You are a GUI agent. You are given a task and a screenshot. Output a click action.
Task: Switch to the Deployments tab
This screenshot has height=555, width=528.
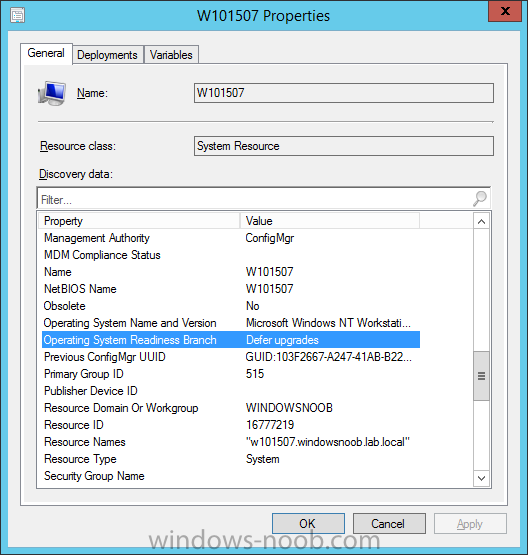107,55
